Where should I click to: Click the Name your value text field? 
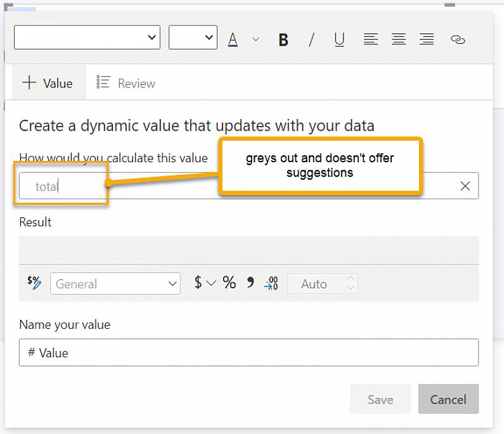(x=249, y=353)
